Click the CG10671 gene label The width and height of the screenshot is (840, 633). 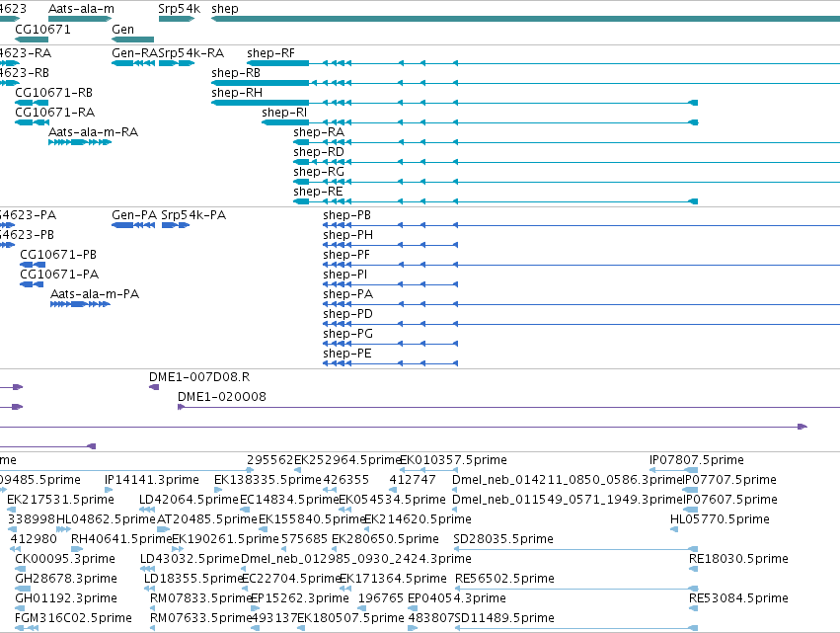click(x=42, y=29)
